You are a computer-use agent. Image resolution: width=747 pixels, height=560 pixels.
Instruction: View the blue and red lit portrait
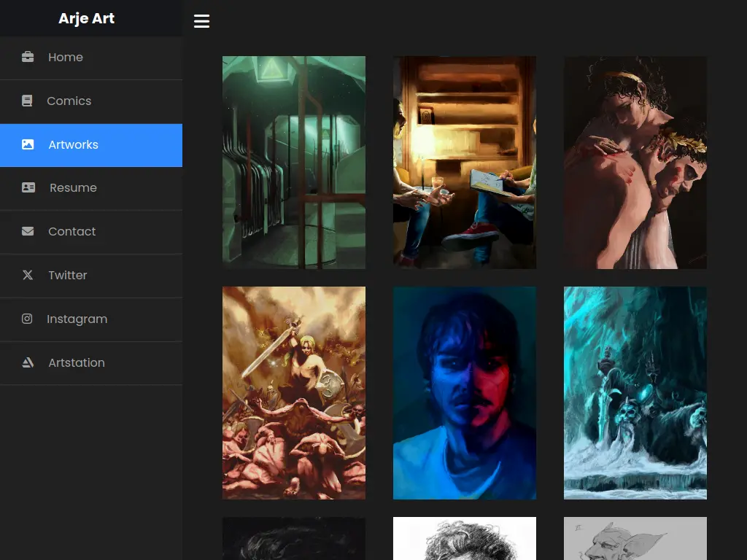(x=465, y=393)
